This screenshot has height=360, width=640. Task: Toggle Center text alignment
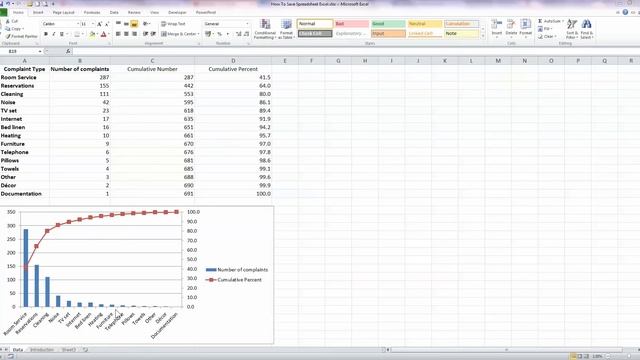[126, 34]
